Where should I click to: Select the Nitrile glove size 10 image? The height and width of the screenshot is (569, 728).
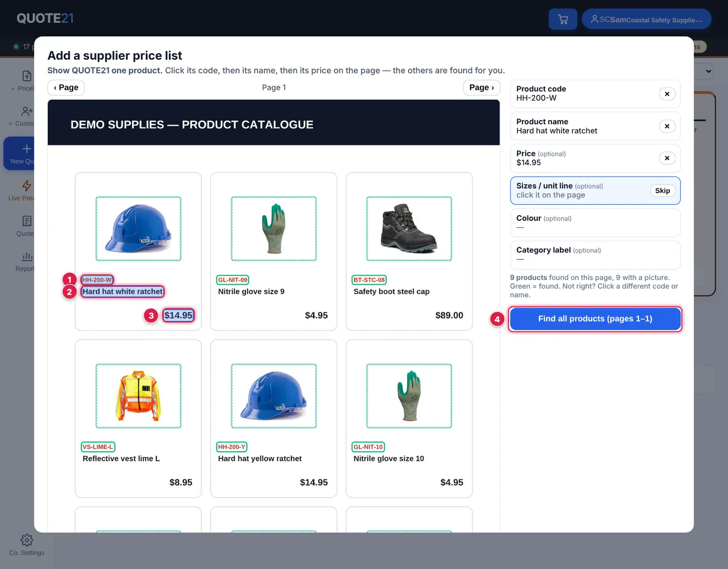coord(409,396)
